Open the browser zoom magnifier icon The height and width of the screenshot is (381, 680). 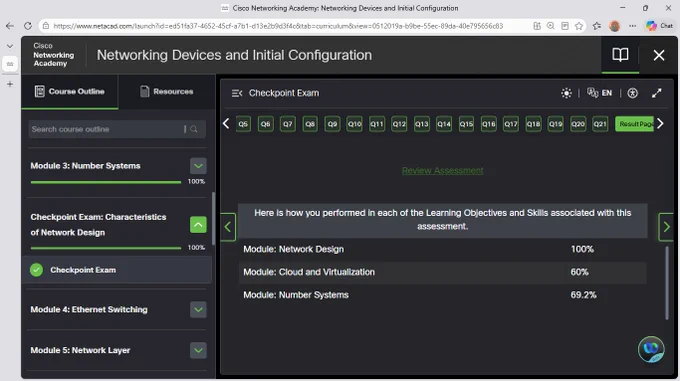coord(551,26)
